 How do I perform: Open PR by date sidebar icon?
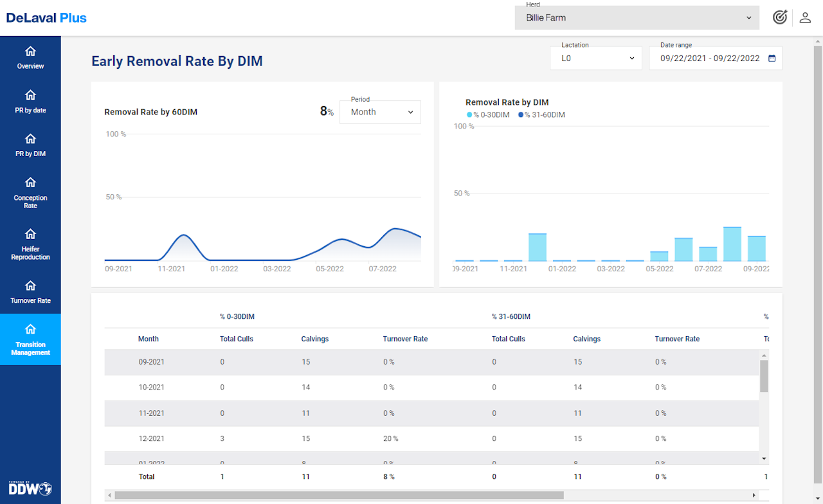pyautogui.click(x=30, y=96)
